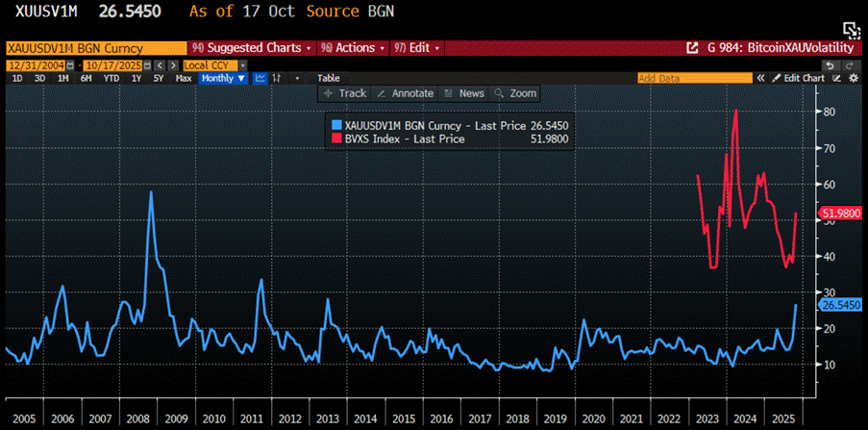Click the header text 'Source BGN'
The image size is (868, 430).
350,11
